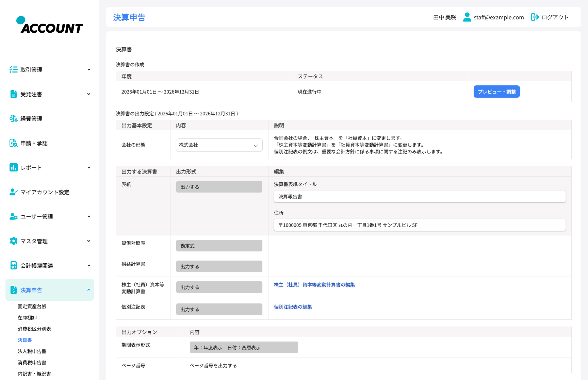Screen dimensions: 588x380
Task: Expand the 受発注書 chevron
Action: point(89,94)
